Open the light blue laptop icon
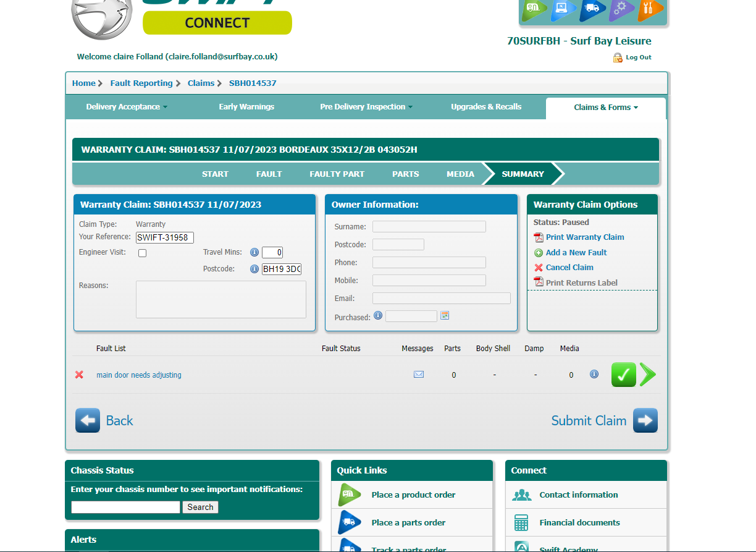756x552 pixels. (563, 9)
